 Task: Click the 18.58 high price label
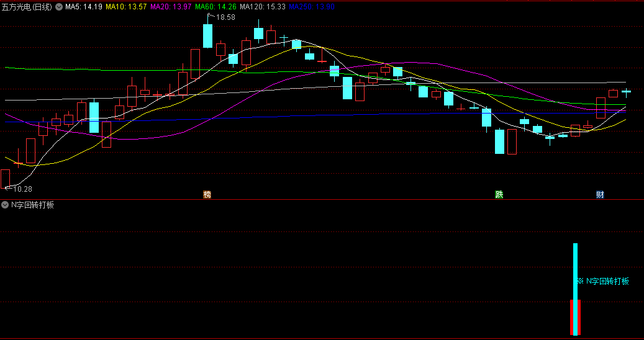(225, 17)
